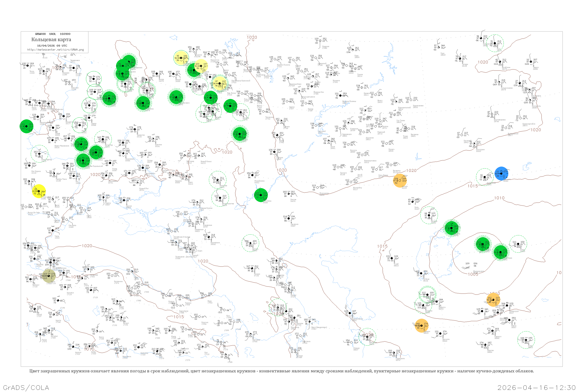The image size is (588, 392).
Task: Click the green filled circle at Кызылорда
Action: click(x=501, y=252)
